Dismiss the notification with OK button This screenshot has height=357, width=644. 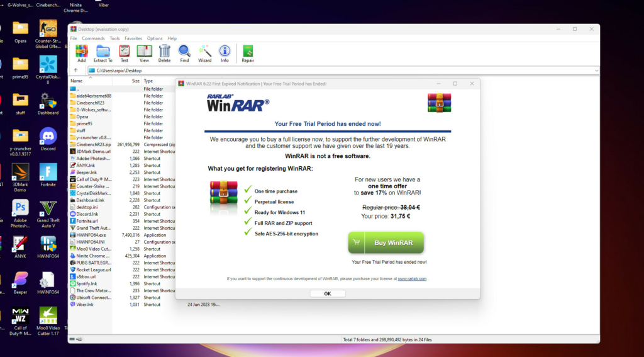327,293
